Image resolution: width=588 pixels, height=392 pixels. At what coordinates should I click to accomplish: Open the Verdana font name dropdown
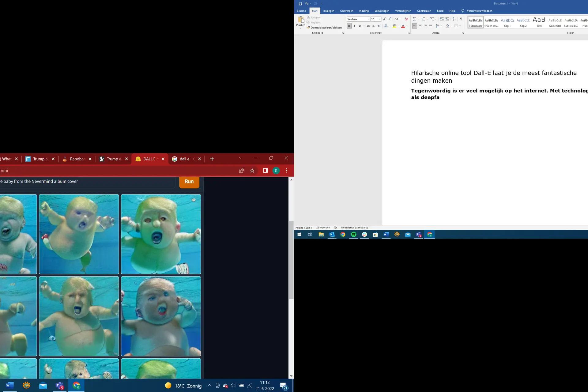click(x=368, y=19)
